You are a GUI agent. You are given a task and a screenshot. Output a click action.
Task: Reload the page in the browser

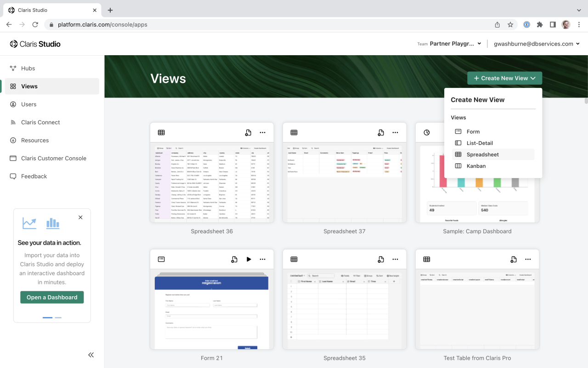(35, 25)
